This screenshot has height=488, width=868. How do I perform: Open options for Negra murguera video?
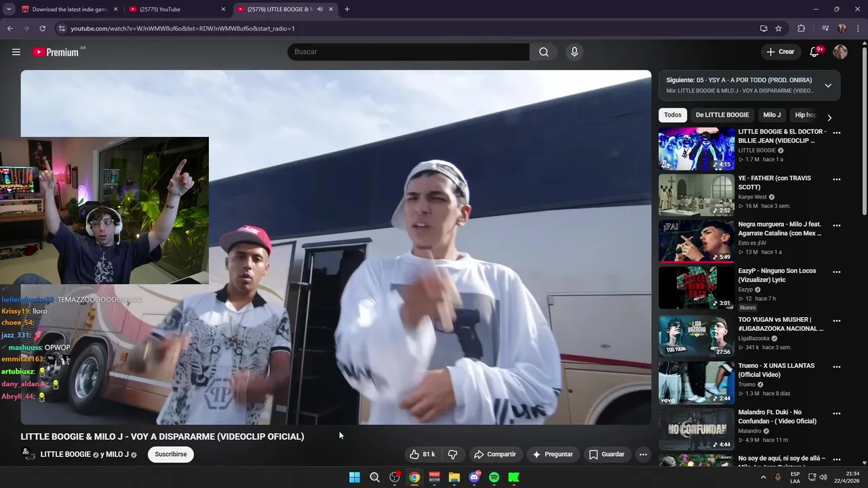(837, 226)
